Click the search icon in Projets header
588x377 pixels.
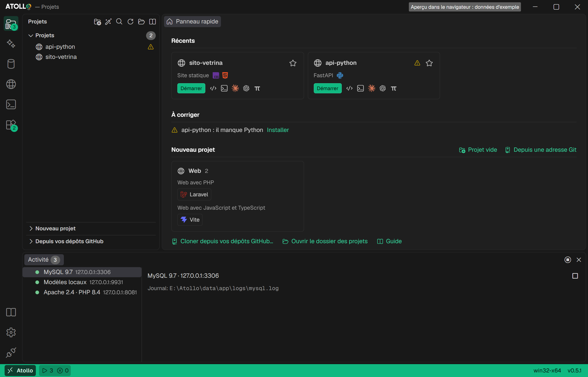[119, 22]
